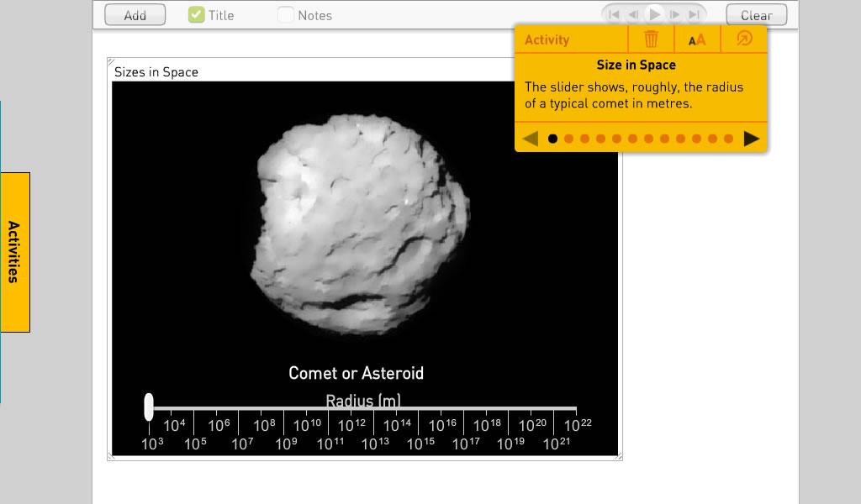Go to next activity step arrow

pyautogui.click(x=752, y=139)
